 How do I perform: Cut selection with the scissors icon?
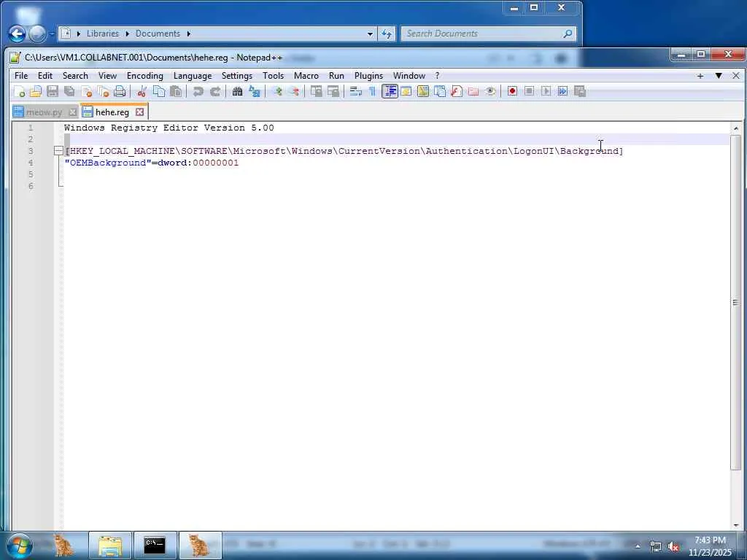142,91
